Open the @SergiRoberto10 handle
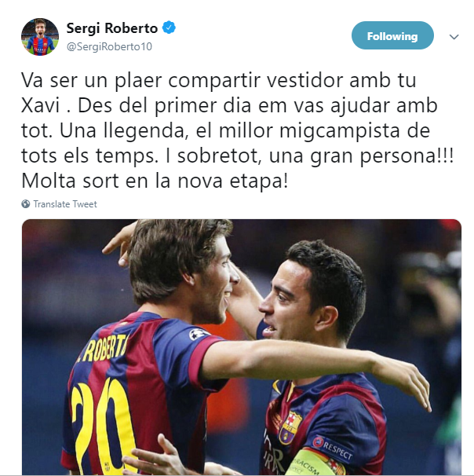 point(109,47)
